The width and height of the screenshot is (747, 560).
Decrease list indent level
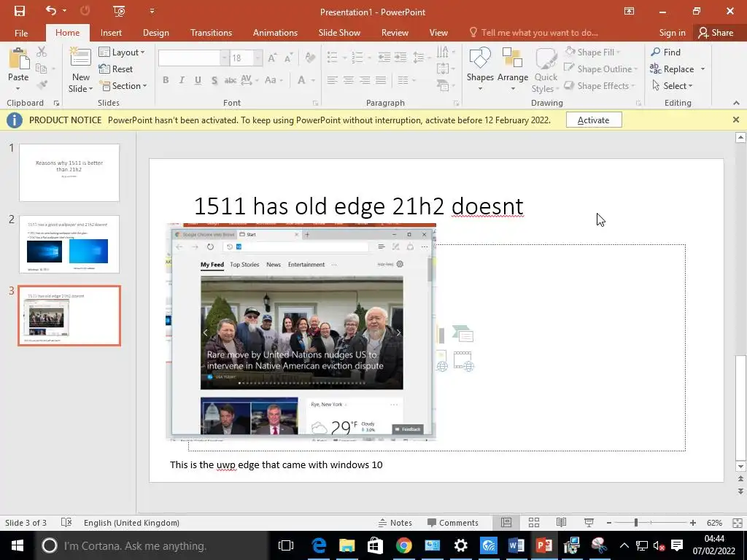click(384, 58)
